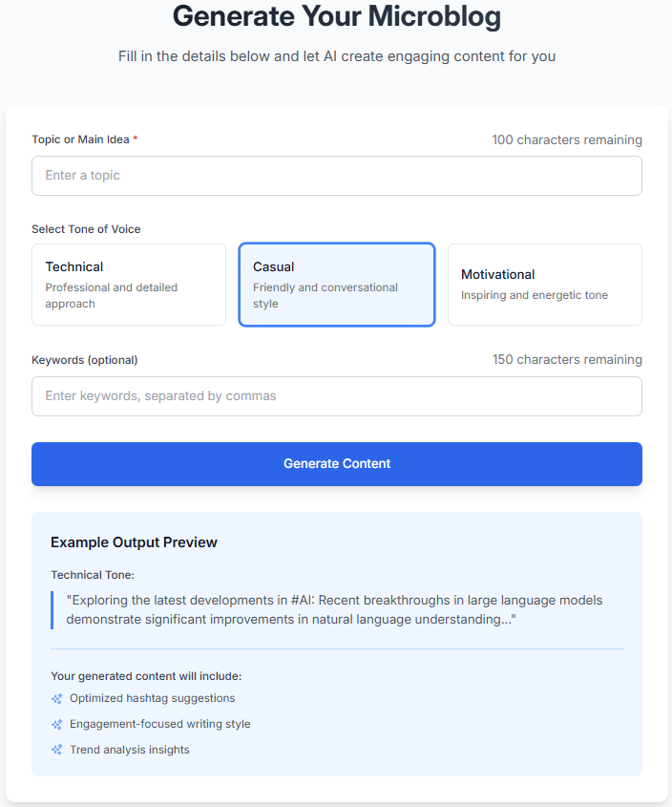Click the sparkle icon beside Optimized hashtag suggestions
The width and height of the screenshot is (672, 807).
pos(57,699)
